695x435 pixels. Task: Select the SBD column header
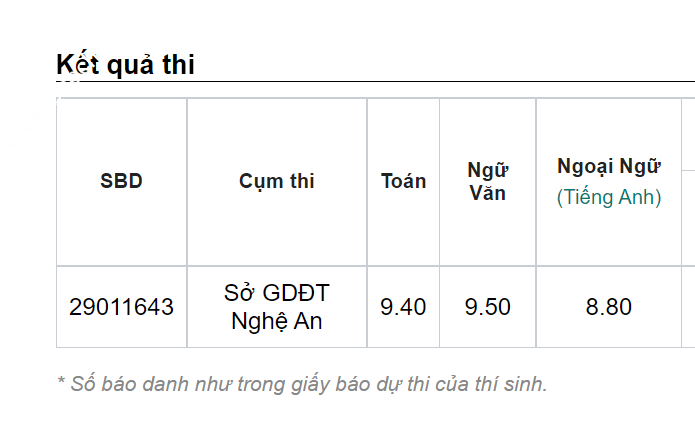coord(121,181)
